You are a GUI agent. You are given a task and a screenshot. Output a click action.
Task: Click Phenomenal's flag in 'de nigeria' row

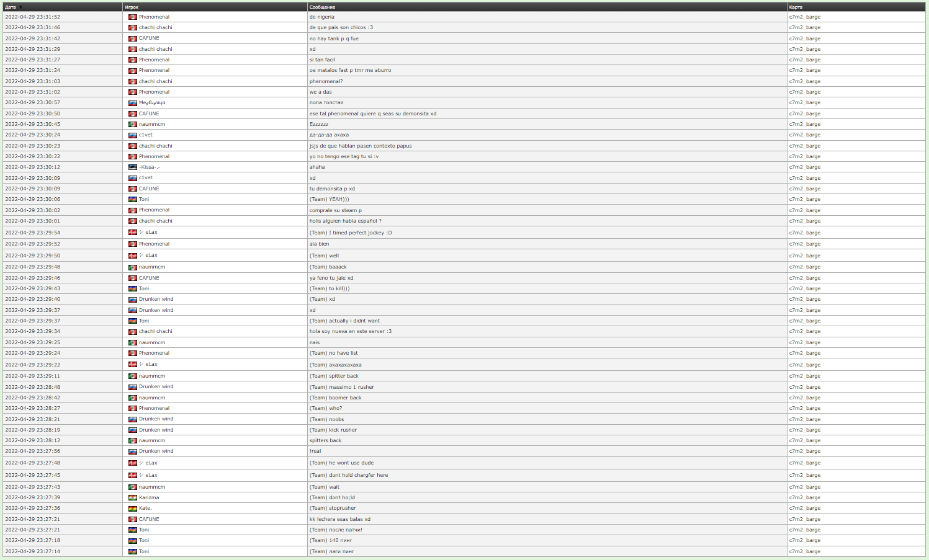point(132,17)
